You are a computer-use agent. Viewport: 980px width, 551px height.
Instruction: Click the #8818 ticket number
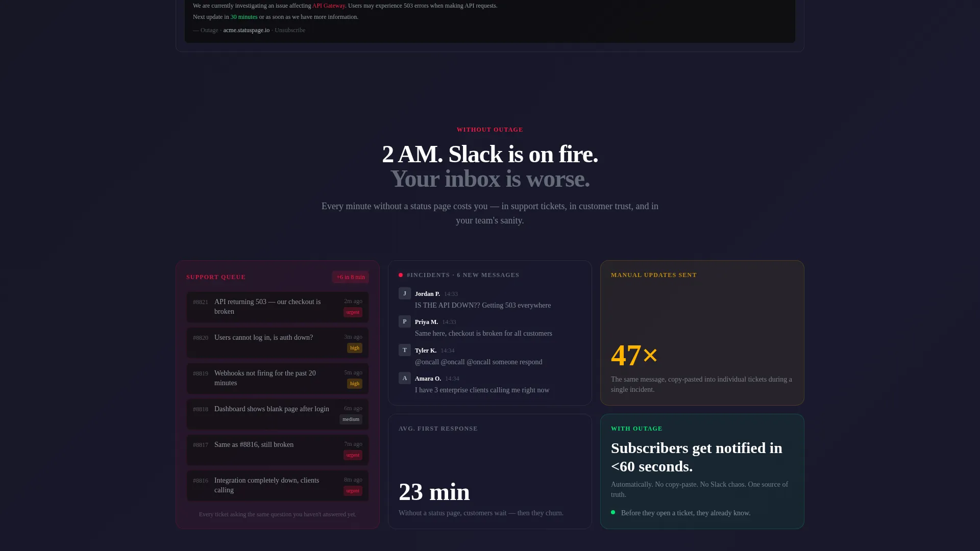point(201,409)
